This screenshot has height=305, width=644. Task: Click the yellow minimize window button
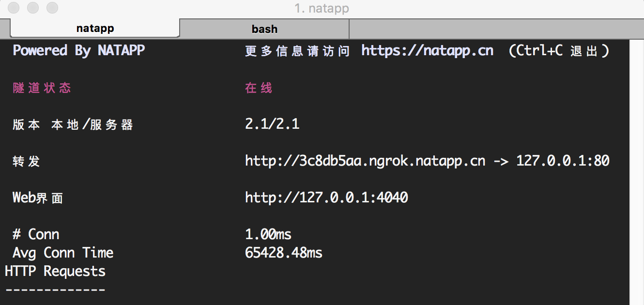pos(33,8)
